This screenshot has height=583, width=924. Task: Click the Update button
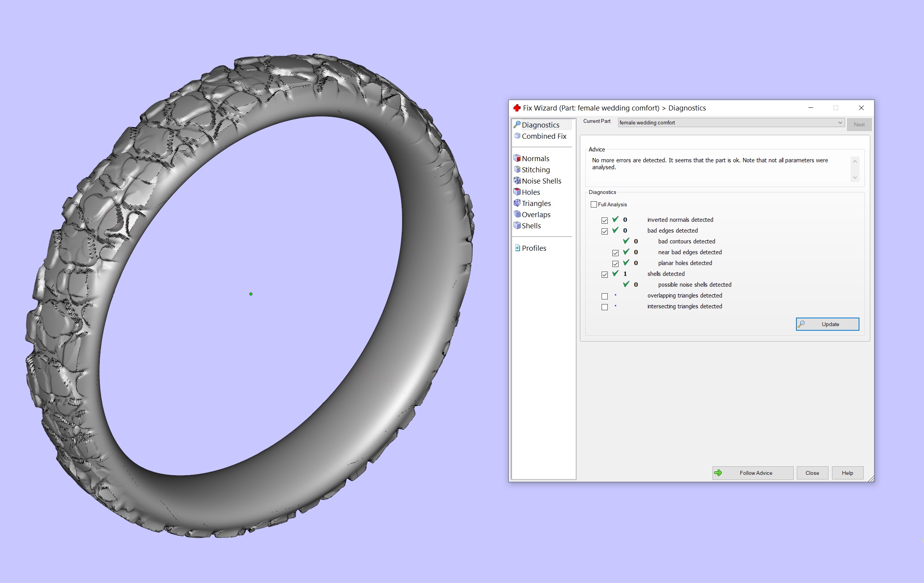tap(827, 324)
